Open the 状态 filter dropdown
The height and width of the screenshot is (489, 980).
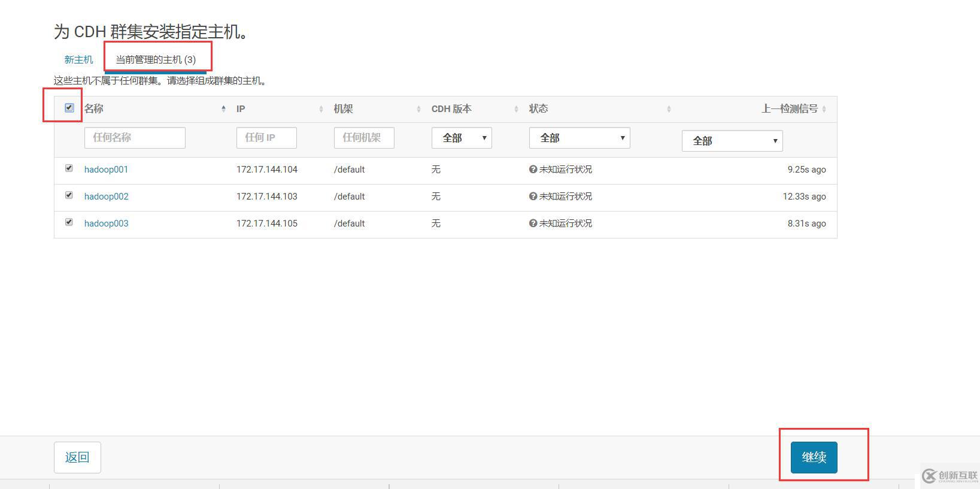pos(579,138)
